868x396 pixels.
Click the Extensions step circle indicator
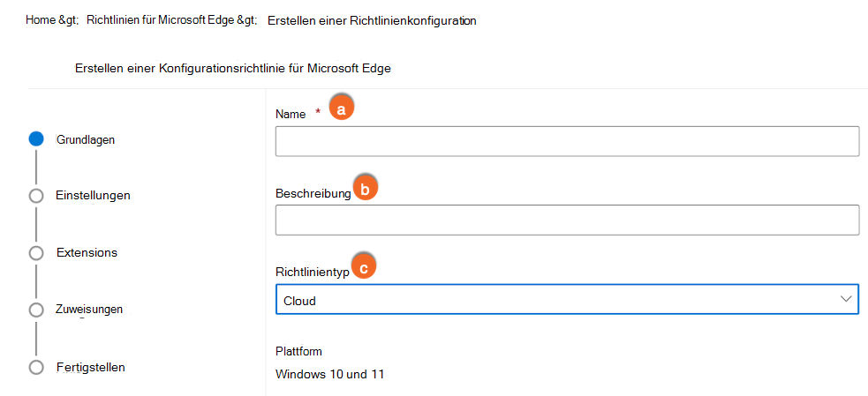[x=36, y=253]
